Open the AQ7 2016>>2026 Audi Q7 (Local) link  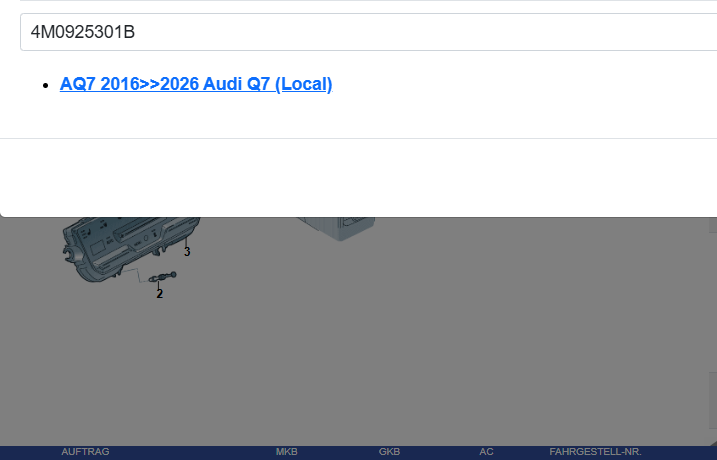point(196,84)
